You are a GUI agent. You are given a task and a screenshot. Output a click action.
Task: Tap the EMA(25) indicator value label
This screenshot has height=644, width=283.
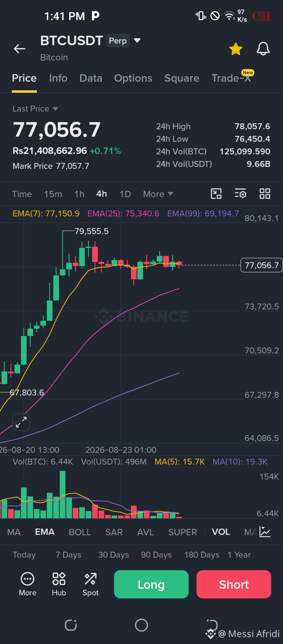click(123, 214)
